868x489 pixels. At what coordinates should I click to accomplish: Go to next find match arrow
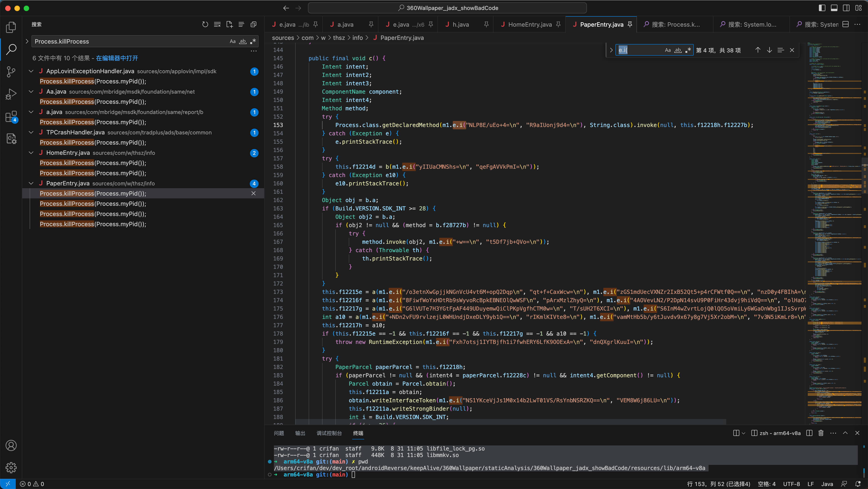pyautogui.click(x=769, y=50)
